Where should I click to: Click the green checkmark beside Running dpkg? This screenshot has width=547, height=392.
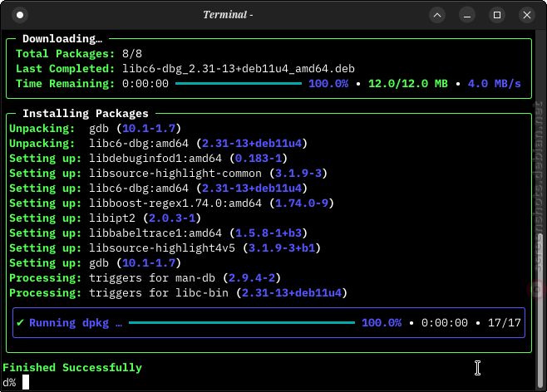pos(20,323)
